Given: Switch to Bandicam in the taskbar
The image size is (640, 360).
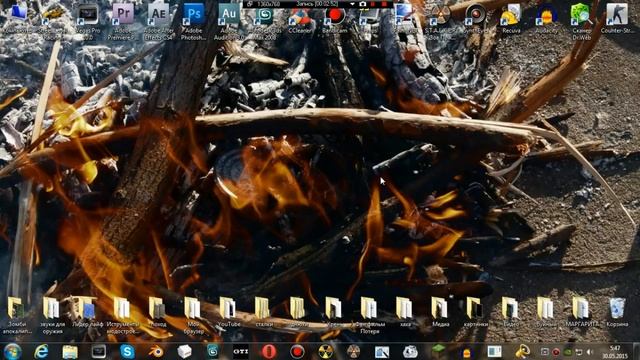Looking at the screenshot, I should click(297, 351).
